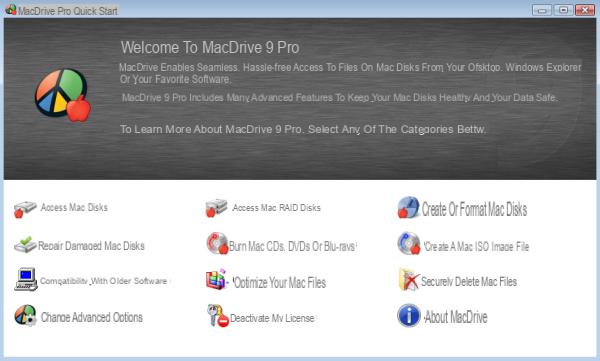600x361 pixels.
Task: Click the MacDrive title bar app icon
Action: [11, 10]
